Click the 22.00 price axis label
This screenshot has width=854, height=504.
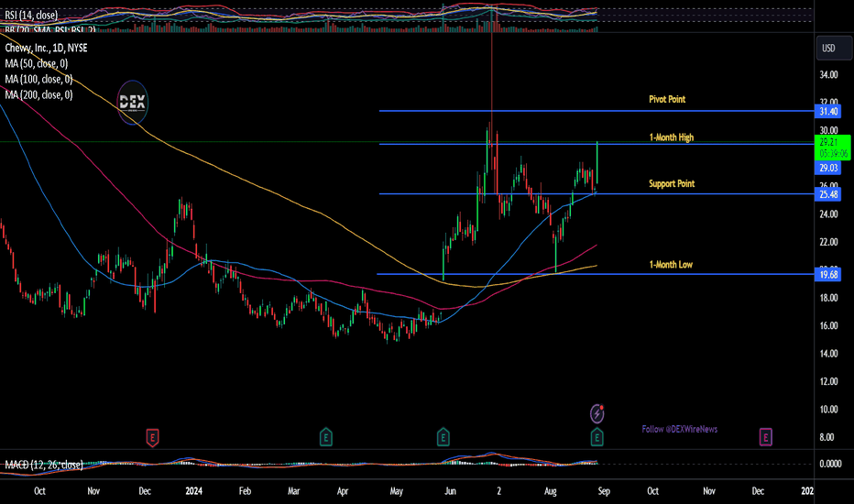pos(828,242)
